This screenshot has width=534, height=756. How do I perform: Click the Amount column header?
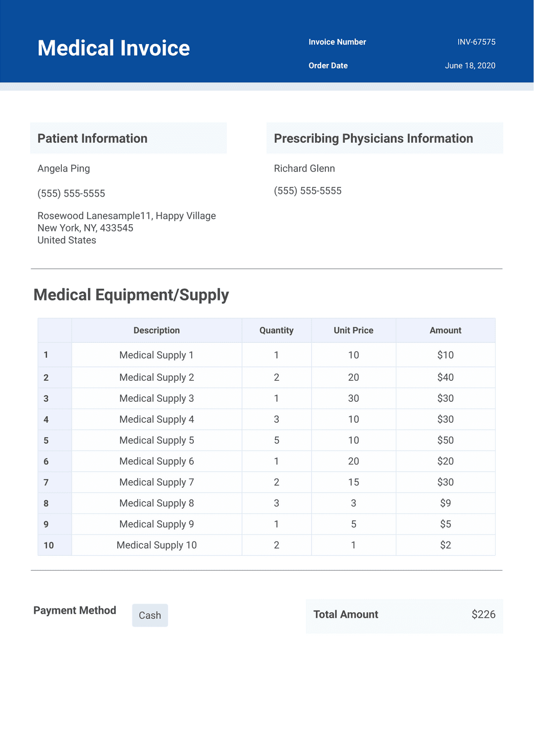click(445, 330)
